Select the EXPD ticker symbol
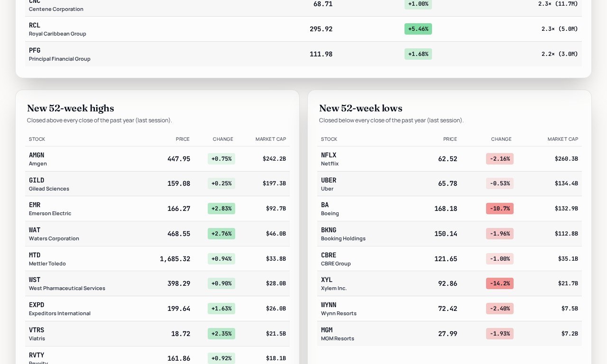This screenshot has height=364, width=607. [x=37, y=305]
